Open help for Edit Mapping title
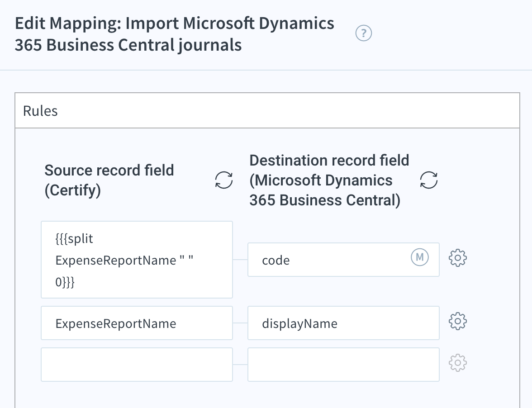The height and width of the screenshot is (408, 532). tap(363, 33)
